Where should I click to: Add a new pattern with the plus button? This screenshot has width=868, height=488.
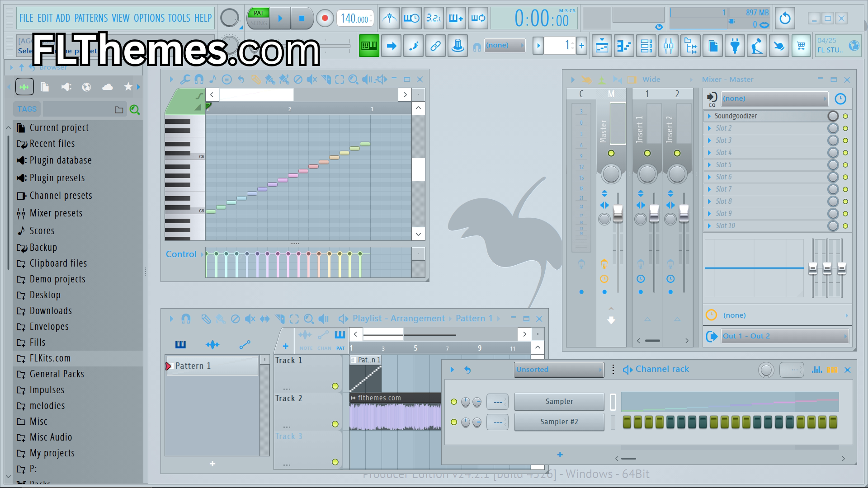(x=212, y=464)
